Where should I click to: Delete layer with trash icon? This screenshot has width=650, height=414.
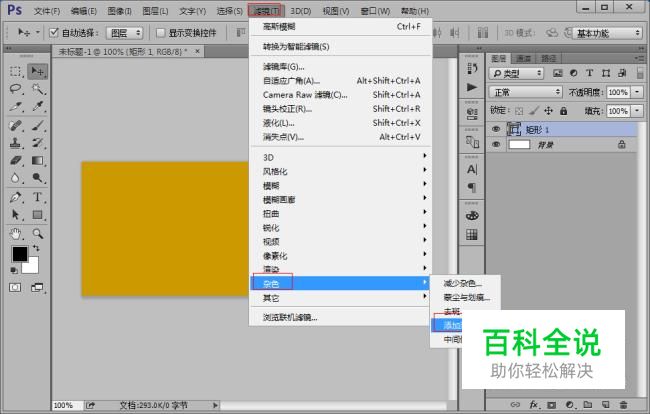click(623, 404)
